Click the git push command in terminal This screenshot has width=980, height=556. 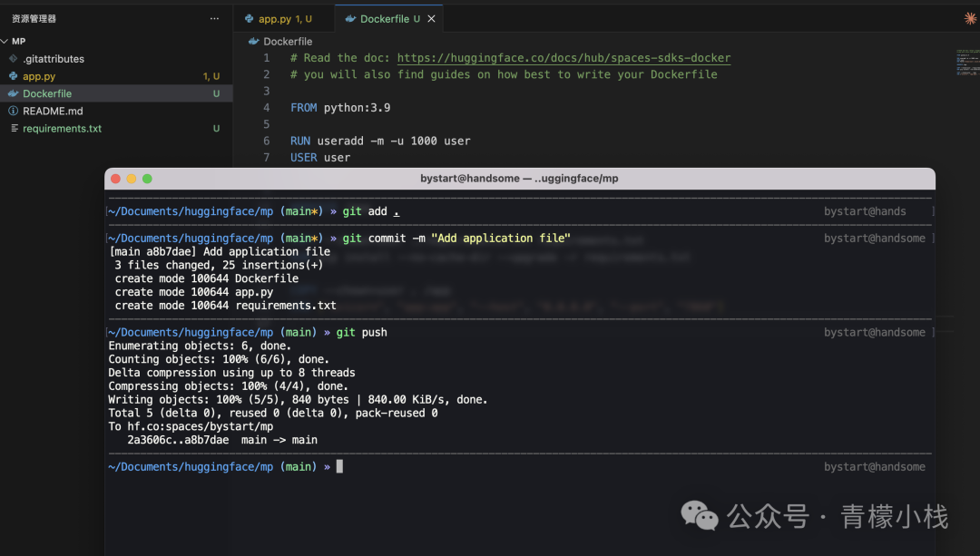pyautogui.click(x=362, y=332)
